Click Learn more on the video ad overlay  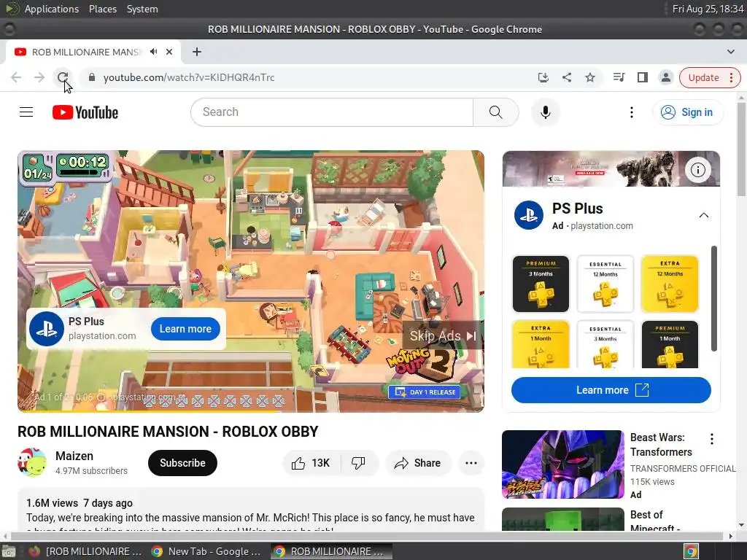click(185, 329)
